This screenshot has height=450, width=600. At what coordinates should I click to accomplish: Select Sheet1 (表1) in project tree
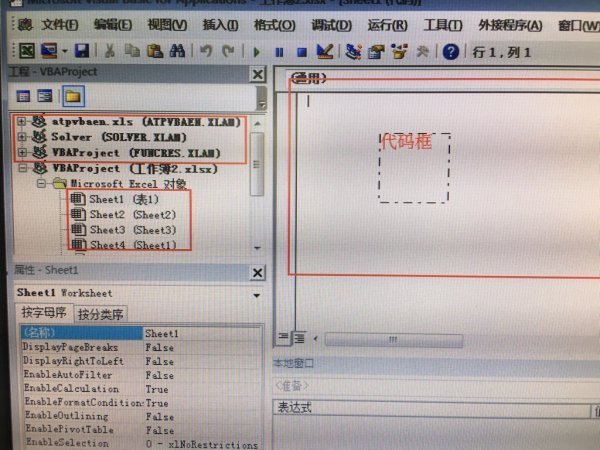114,199
